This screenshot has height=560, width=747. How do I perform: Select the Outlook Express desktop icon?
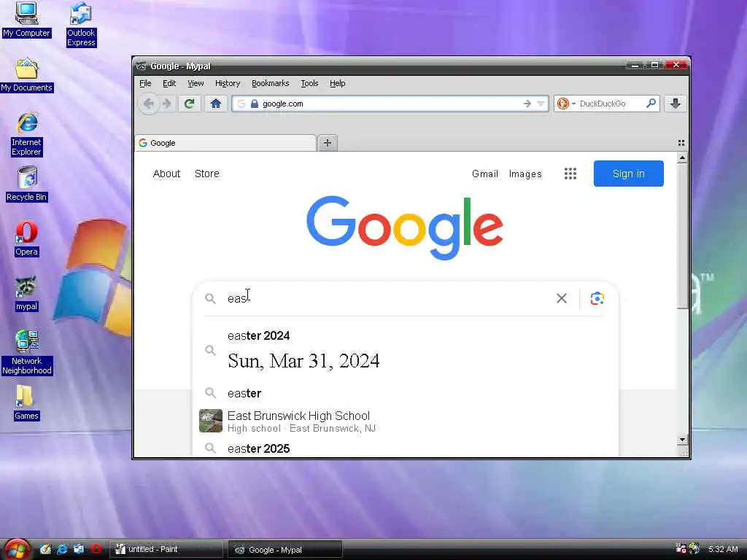(x=81, y=25)
